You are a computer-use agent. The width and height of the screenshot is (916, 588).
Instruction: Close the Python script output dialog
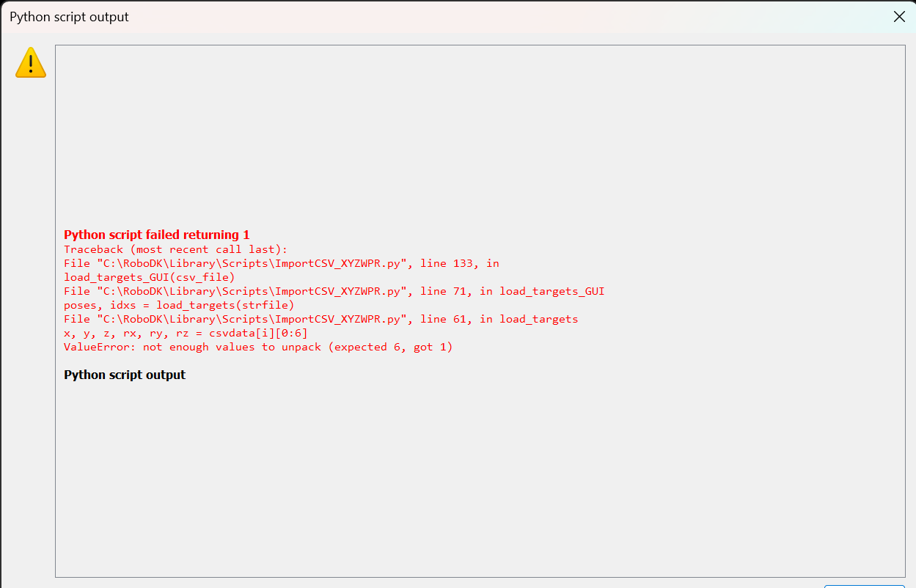click(x=899, y=17)
